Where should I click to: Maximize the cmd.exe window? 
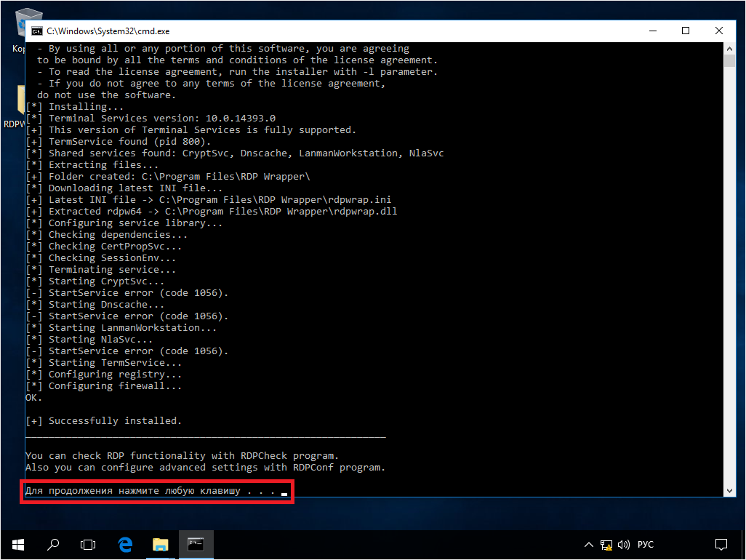686,31
